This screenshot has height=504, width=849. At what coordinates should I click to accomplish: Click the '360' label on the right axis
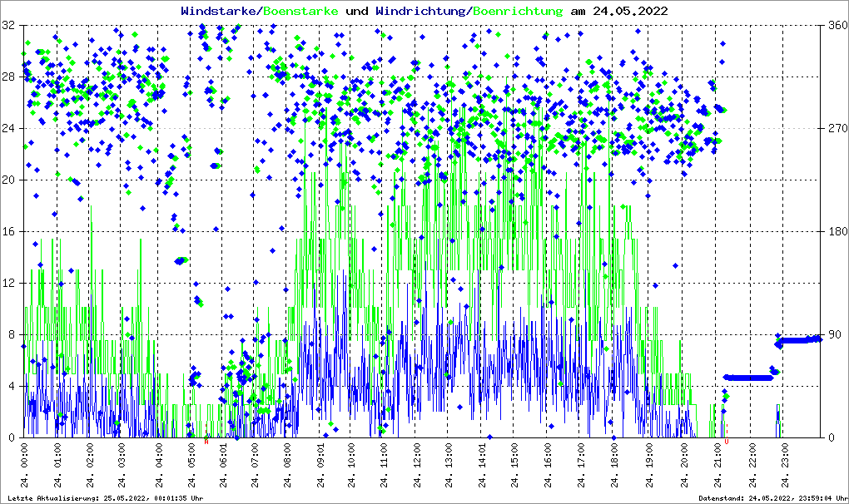(x=836, y=25)
